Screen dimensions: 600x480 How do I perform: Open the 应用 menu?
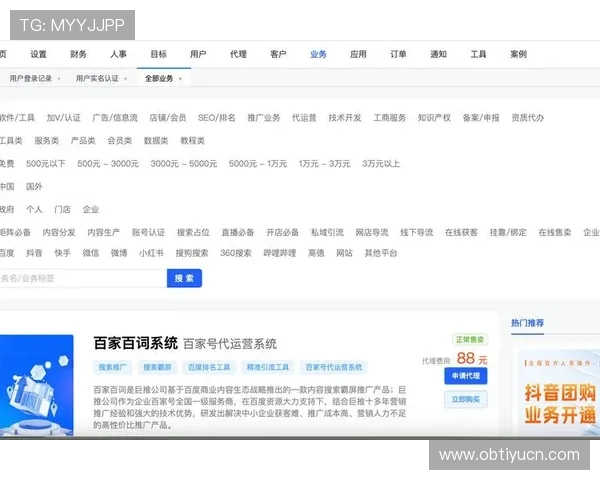click(358, 54)
